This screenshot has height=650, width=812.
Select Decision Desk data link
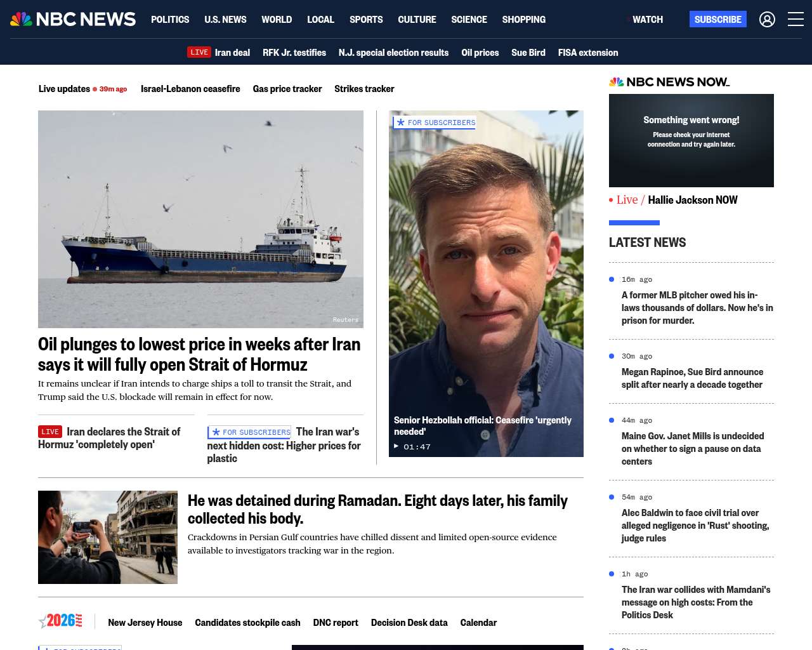tap(409, 623)
